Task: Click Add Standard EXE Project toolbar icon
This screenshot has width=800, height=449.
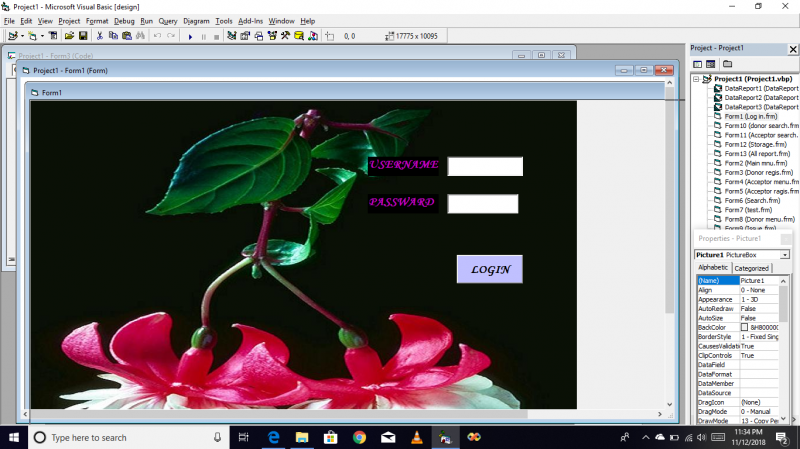Action: click(13, 36)
